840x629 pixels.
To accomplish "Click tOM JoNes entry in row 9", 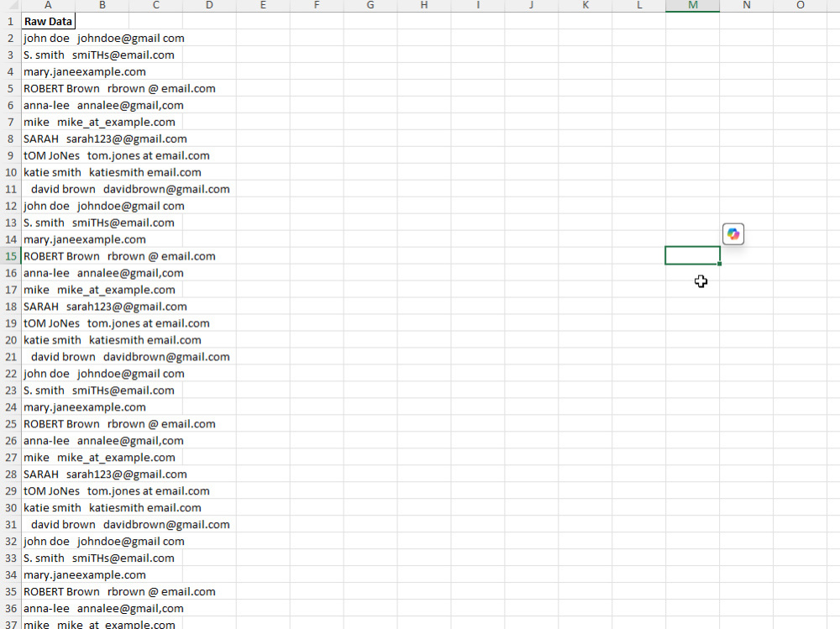I will pos(116,156).
